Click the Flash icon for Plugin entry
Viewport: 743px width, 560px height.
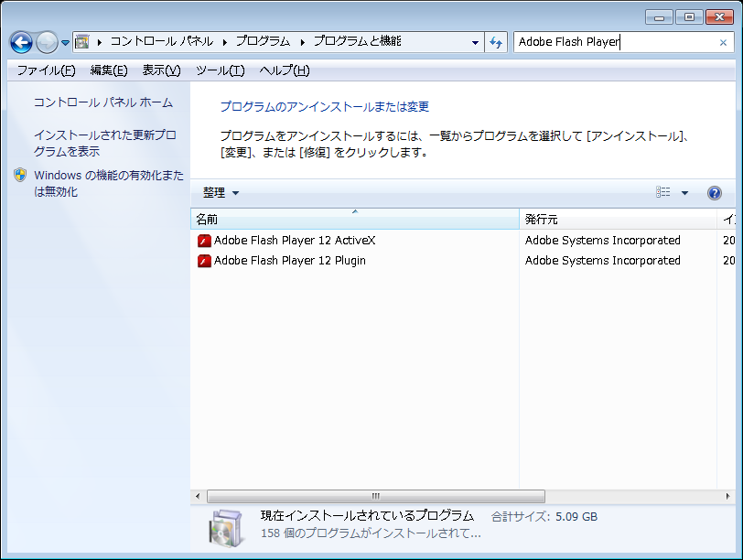pyautogui.click(x=204, y=261)
